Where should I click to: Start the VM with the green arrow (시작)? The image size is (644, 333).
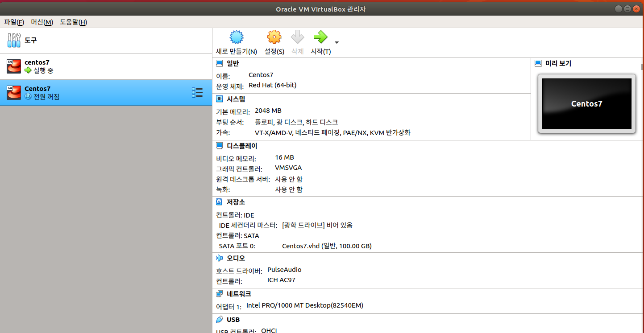point(320,37)
